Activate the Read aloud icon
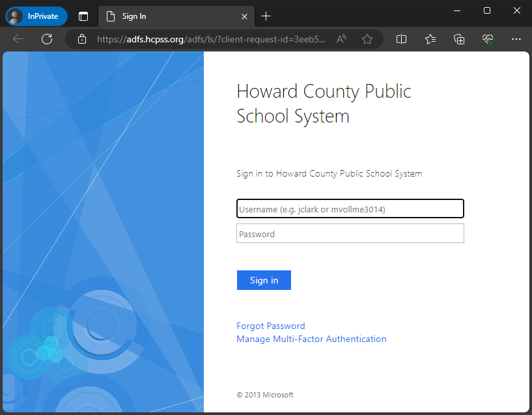The width and height of the screenshot is (532, 415). pyautogui.click(x=341, y=39)
